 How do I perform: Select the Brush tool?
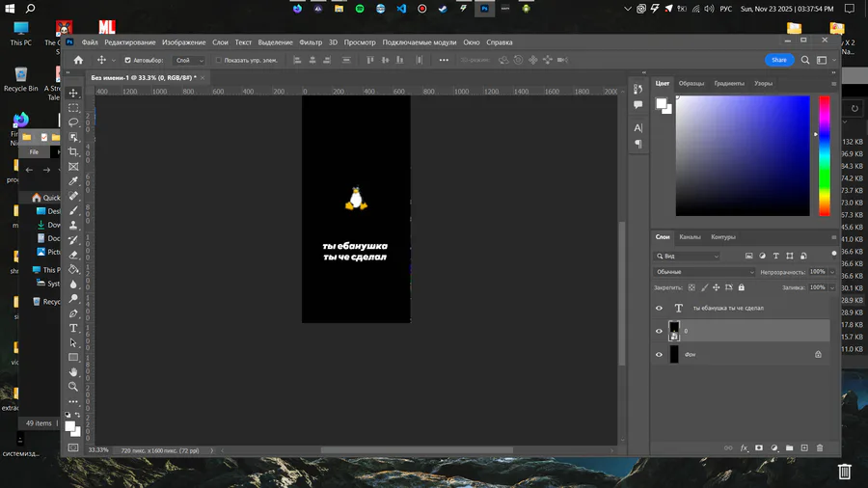point(73,210)
